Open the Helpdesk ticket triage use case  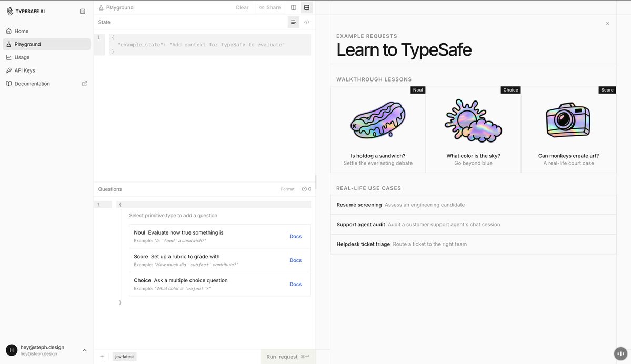473,244
